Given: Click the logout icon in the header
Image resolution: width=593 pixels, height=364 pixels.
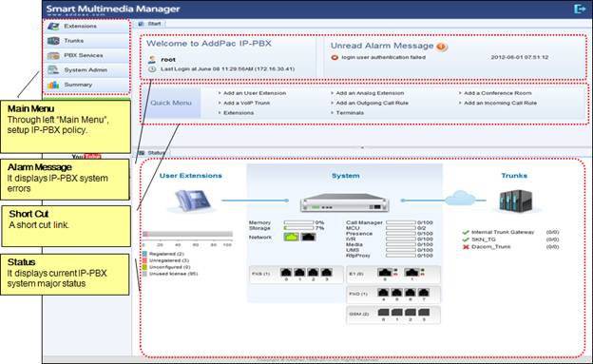Looking at the screenshot, I should pyautogui.click(x=580, y=9).
